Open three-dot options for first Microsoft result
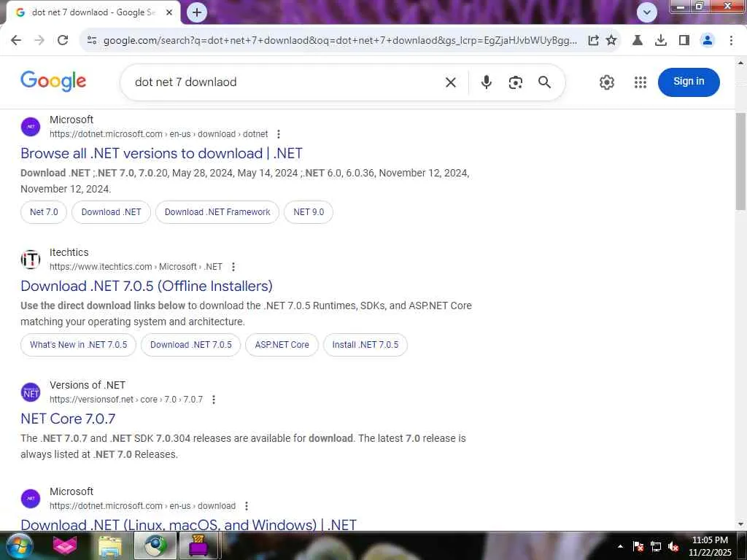This screenshot has width=747, height=560. pos(279,134)
